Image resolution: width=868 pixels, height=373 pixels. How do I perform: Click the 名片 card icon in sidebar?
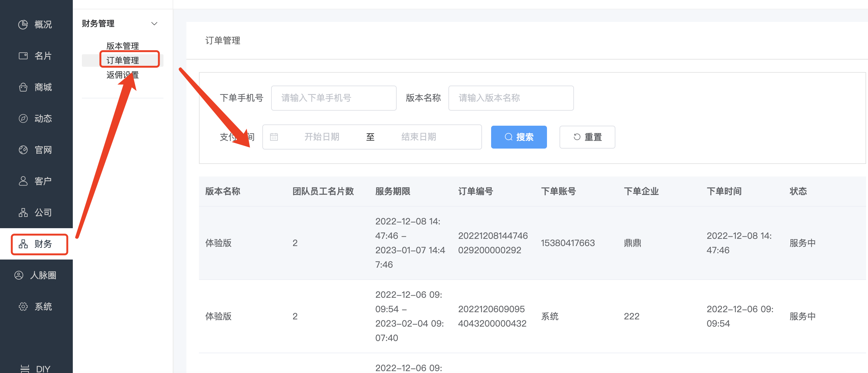tap(23, 56)
